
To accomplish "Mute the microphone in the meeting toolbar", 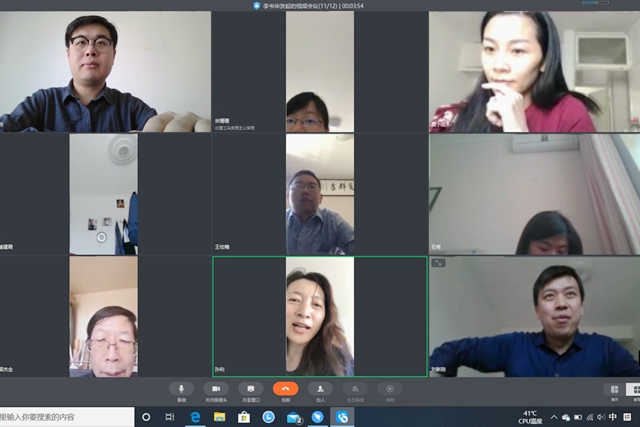I will coord(181,389).
